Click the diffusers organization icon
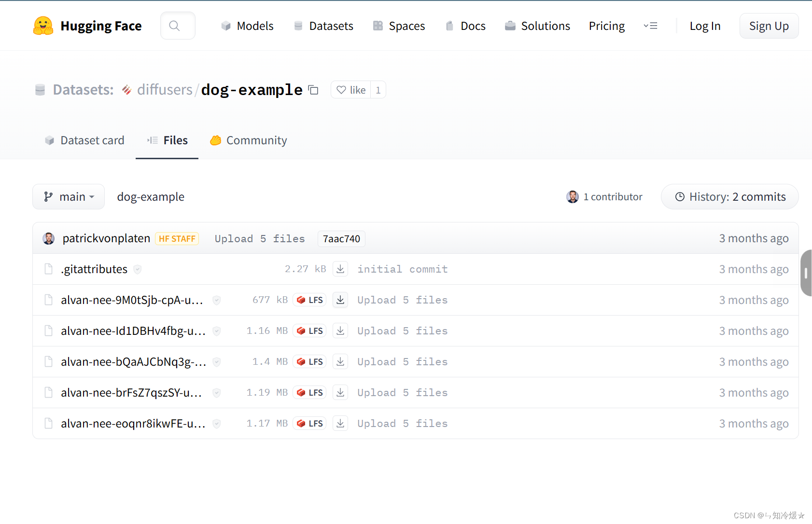This screenshot has height=524, width=812. (126, 90)
